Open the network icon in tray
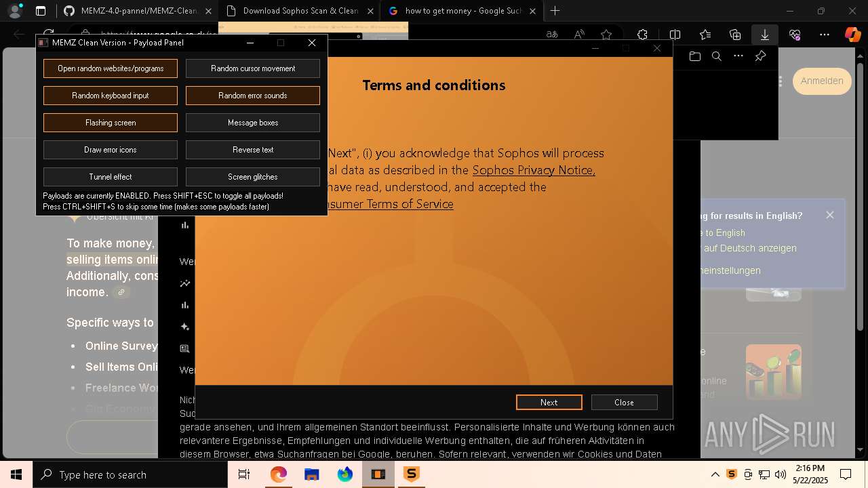868x488 pixels. tap(764, 474)
